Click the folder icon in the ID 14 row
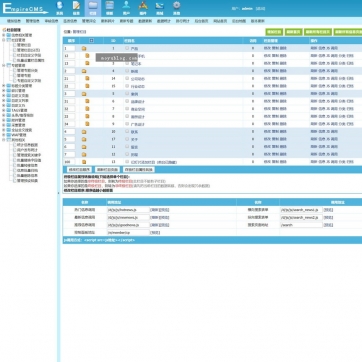This screenshot has height=362, width=362. 87,79
